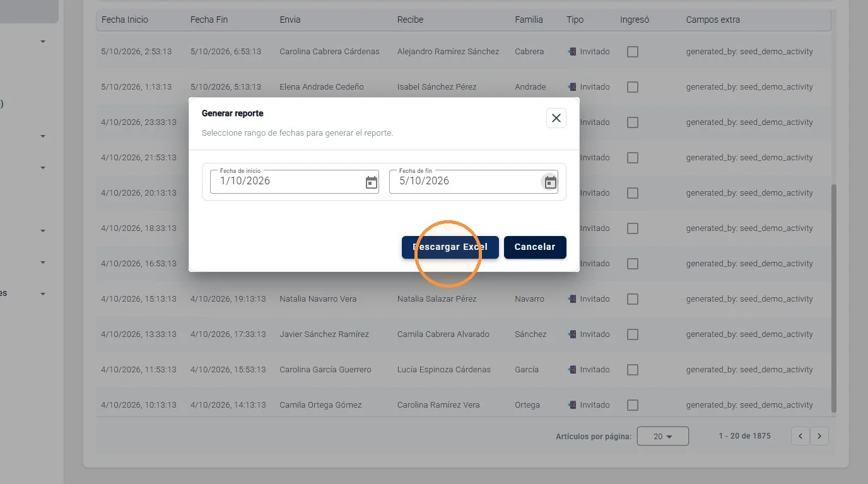
Task: Select the Isabel Sánchez Pérez cell
Action: 437,87
